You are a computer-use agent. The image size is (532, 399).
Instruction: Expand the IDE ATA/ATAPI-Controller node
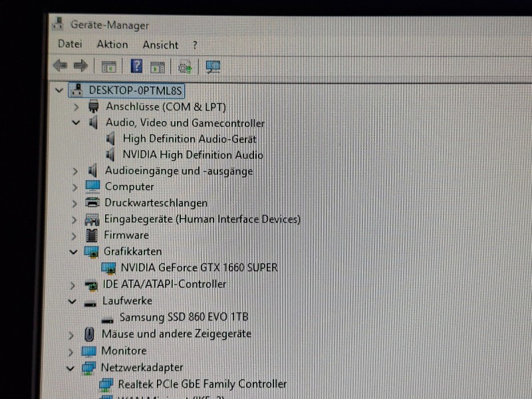click(x=72, y=285)
